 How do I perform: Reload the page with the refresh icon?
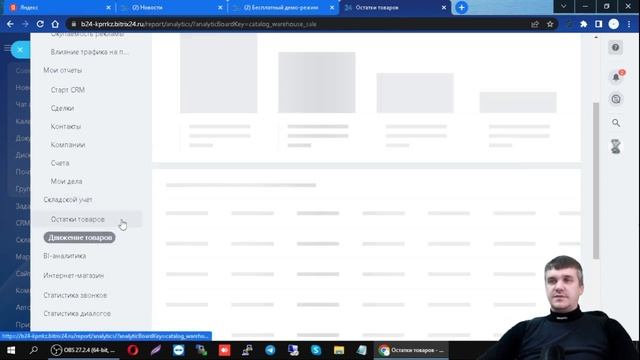(x=40, y=24)
